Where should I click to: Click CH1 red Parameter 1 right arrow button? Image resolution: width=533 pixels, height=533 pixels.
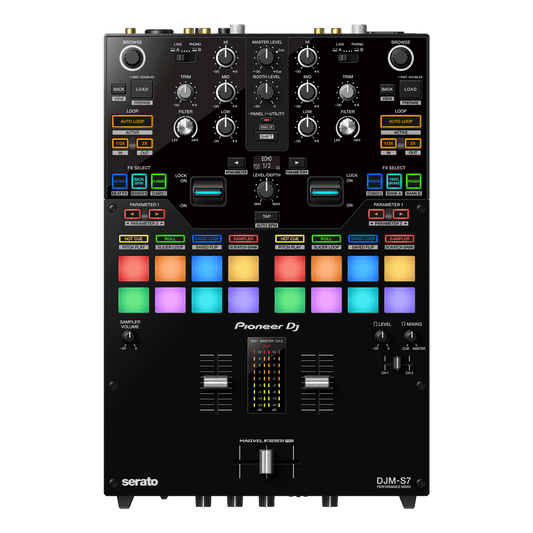pyautogui.click(x=157, y=214)
